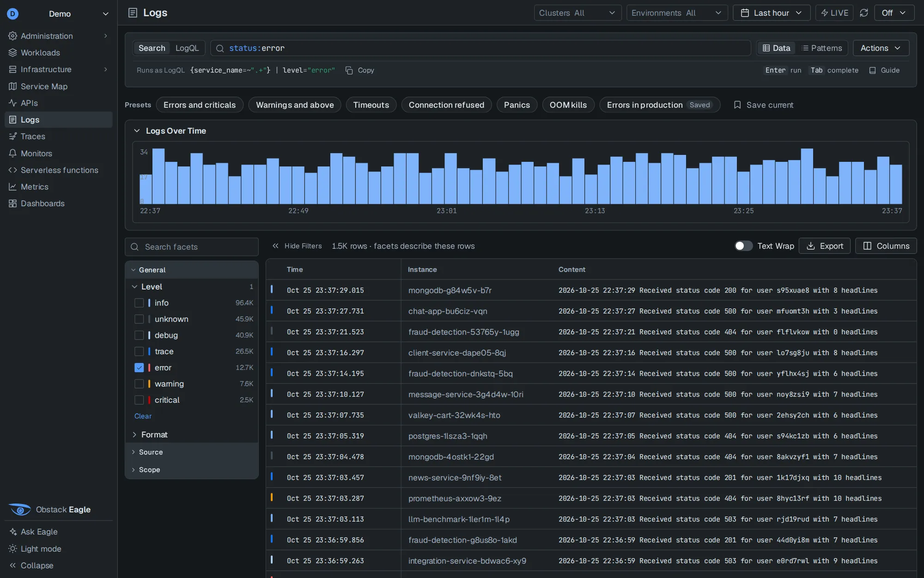The image size is (924, 578).
Task: Open the Clusters dropdown
Action: pyautogui.click(x=577, y=13)
